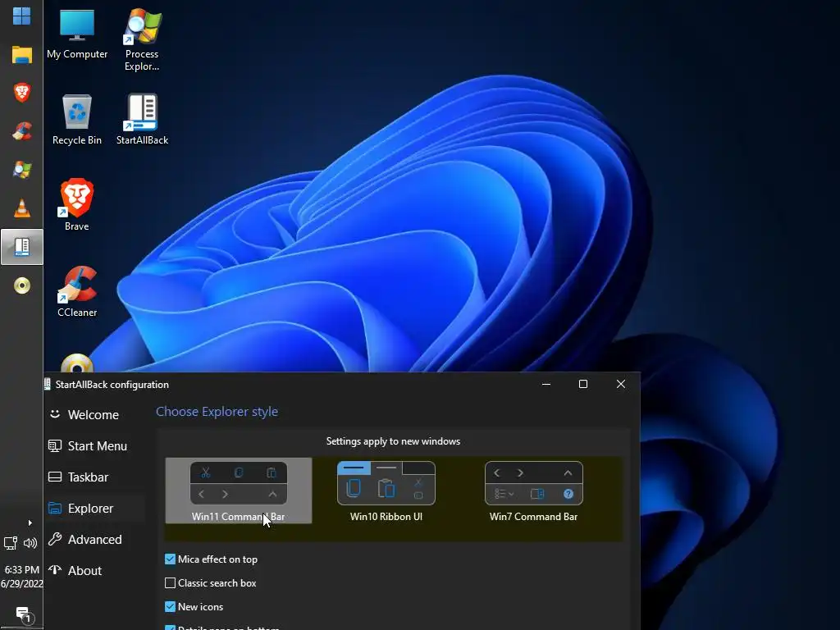The height and width of the screenshot is (630, 840).
Task: Open network status tray icon
Action: point(11,543)
